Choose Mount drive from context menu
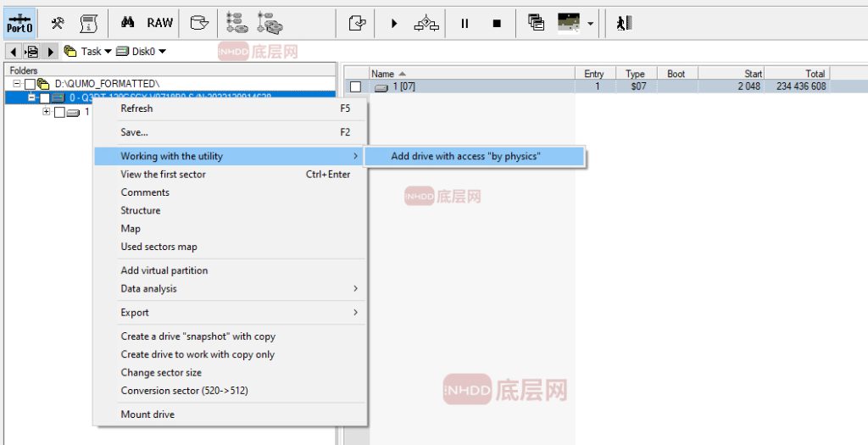 147,414
